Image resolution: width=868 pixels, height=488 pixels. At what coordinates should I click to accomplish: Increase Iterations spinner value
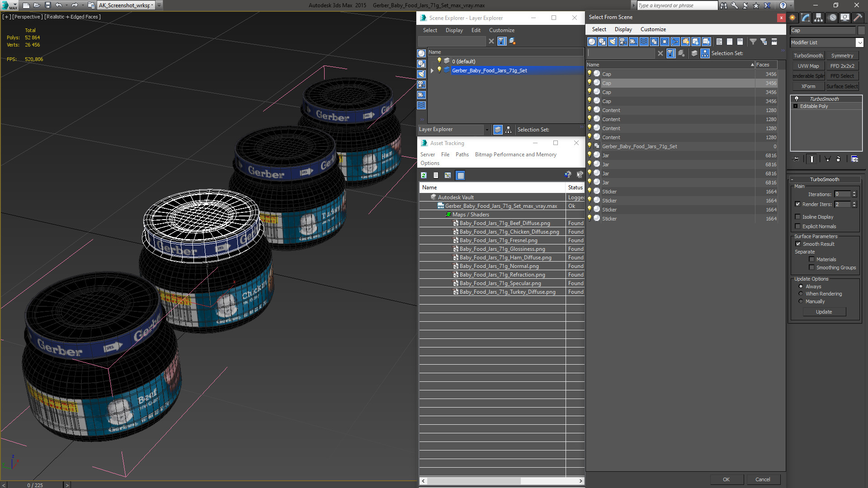[x=854, y=192]
